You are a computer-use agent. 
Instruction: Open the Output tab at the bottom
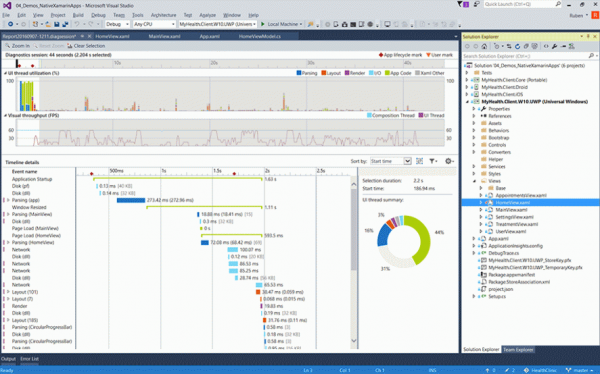point(8,359)
